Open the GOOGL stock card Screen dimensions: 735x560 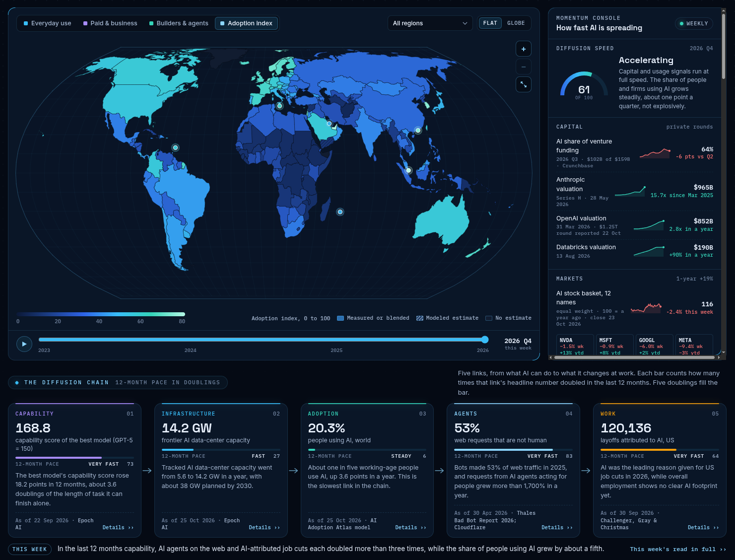655,346
